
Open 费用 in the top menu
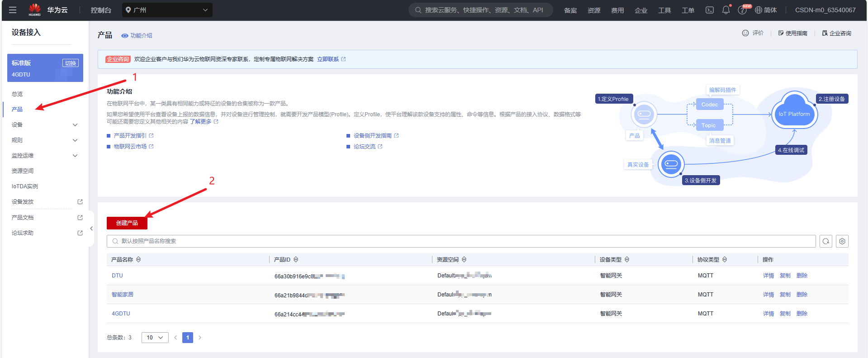[x=617, y=10]
